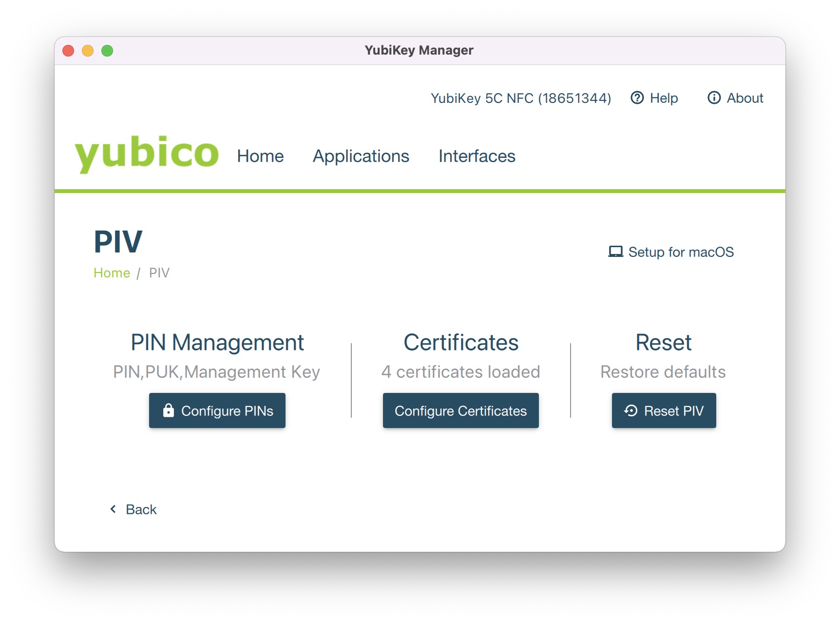Click the YubiKey 5C NFC (18651344) device label
Viewport: 840px width, 624px height.
(x=521, y=98)
